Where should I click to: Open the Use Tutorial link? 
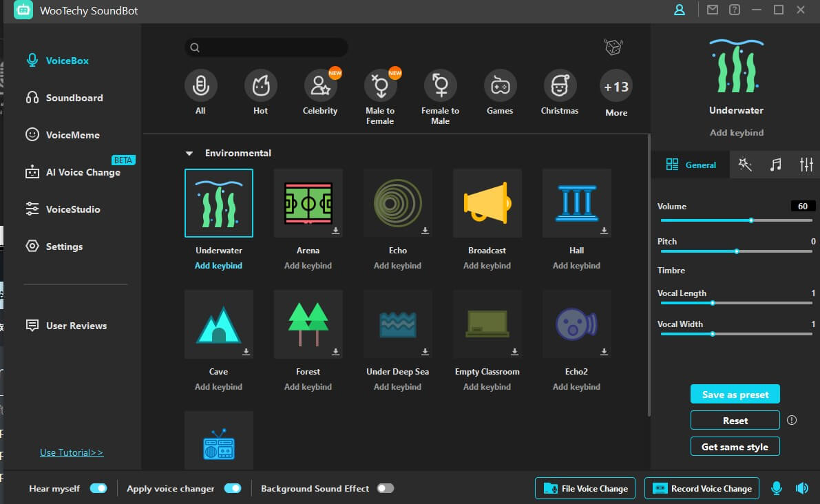[72, 452]
